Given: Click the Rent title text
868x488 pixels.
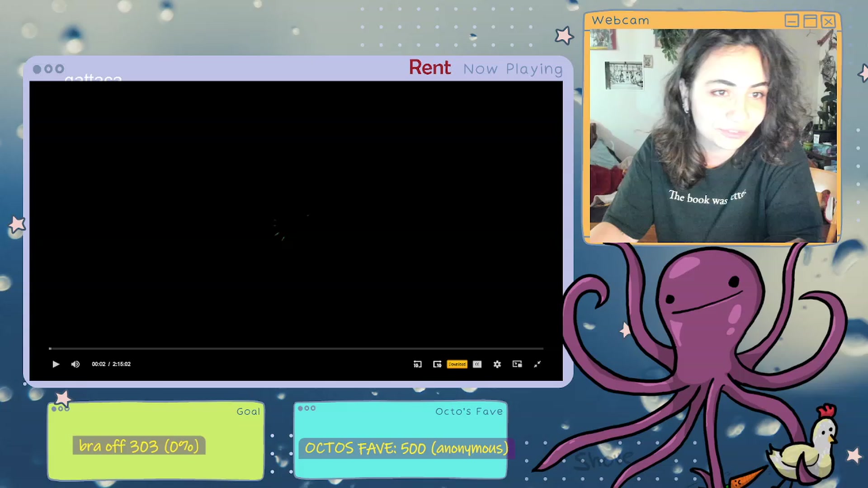Looking at the screenshot, I should [x=430, y=68].
